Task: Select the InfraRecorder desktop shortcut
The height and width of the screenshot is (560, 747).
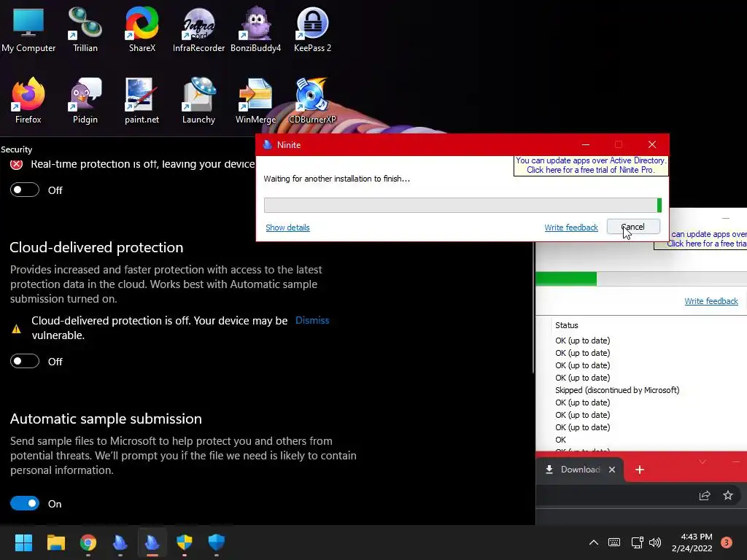Action: tap(198, 29)
